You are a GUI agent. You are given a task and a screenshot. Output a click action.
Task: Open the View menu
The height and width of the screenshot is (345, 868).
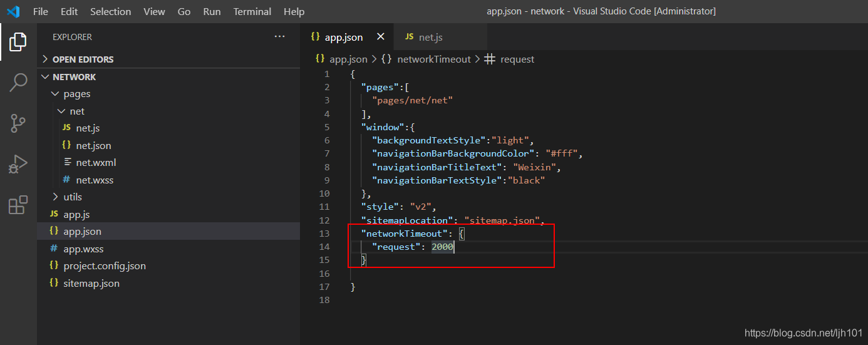pyautogui.click(x=154, y=11)
